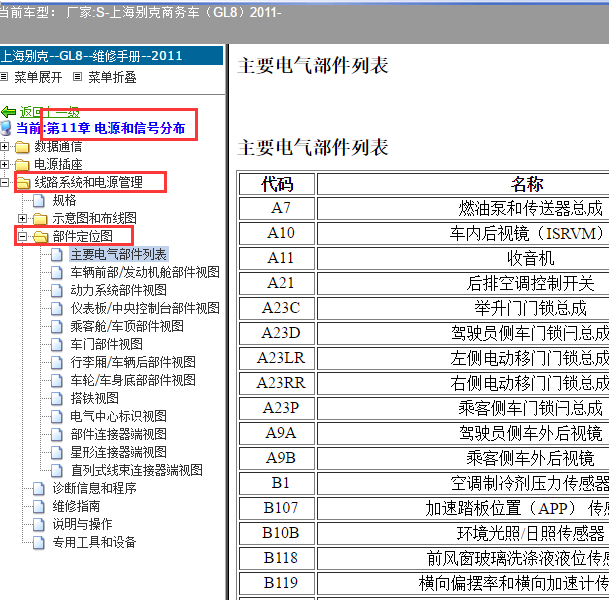
Task: Collapse the 部件定位图 folder node
Action: (x=23, y=236)
